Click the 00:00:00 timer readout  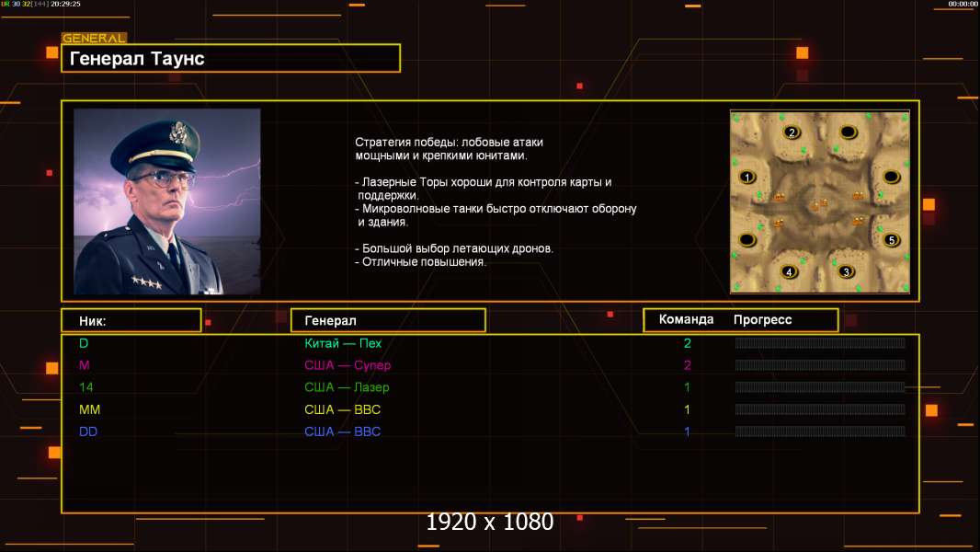coord(963,4)
